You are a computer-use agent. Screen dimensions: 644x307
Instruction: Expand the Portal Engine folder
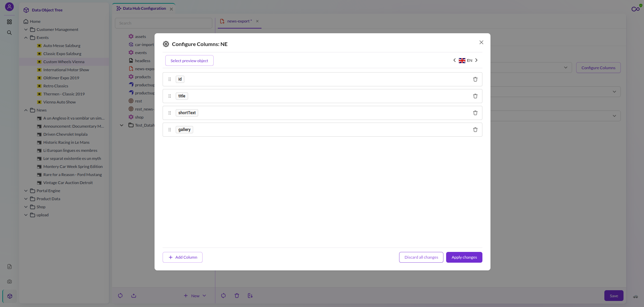(26, 191)
